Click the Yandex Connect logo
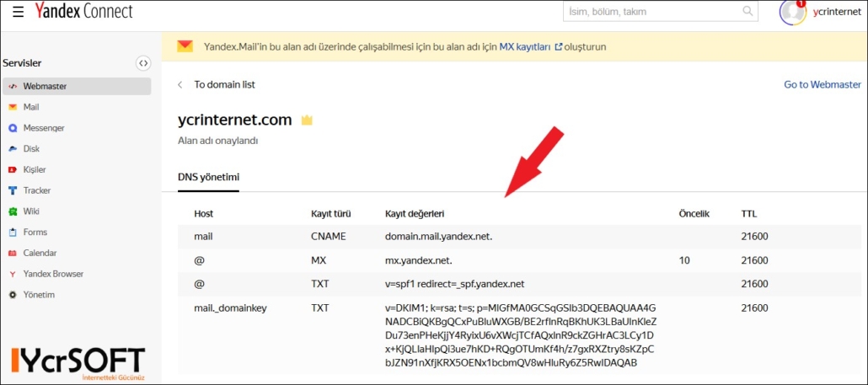 [83, 11]
